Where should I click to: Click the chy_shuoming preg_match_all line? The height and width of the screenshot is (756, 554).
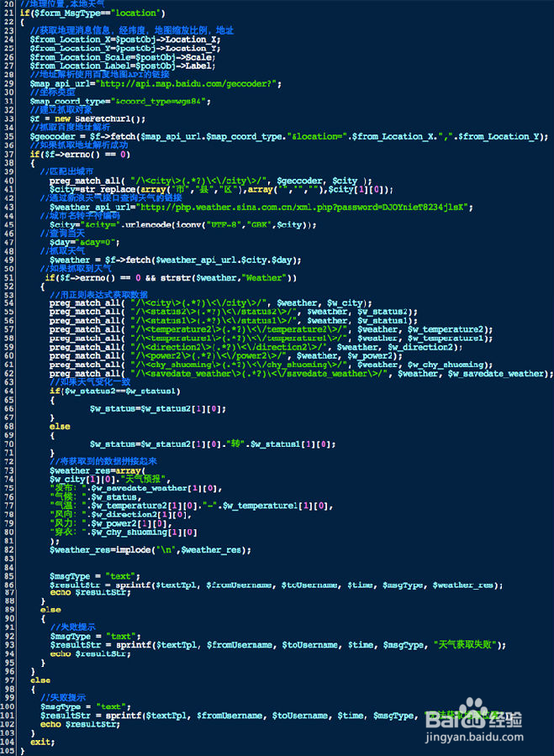click(x=272, y=365)
